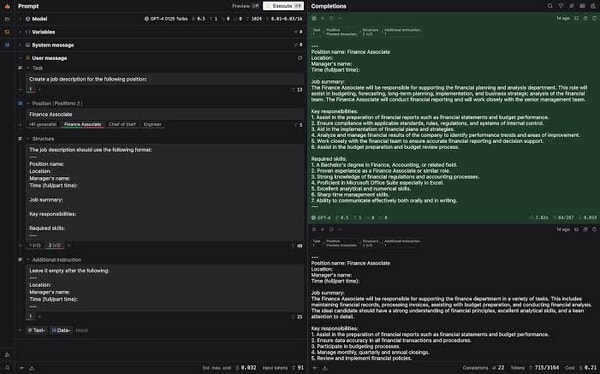Add a new variant to the Task block
The width and height of the screenshot is (600, 374).
coord(39,89)
